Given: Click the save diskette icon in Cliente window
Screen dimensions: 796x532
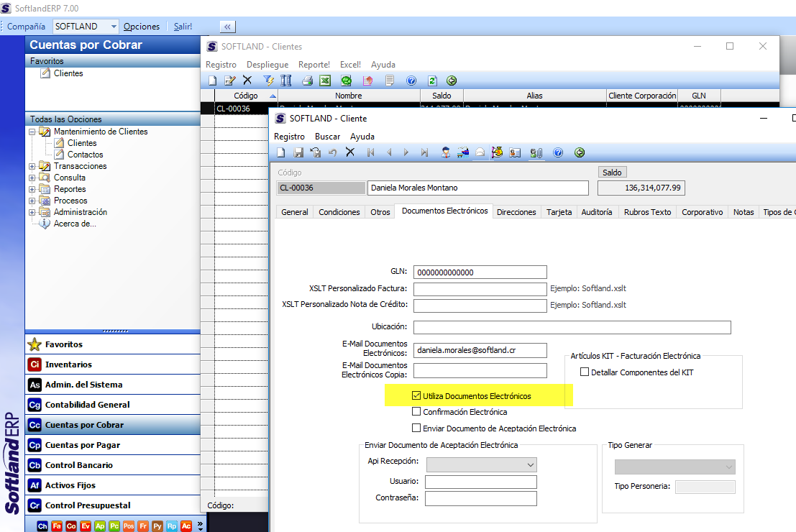Looking at the screenshot, I should (298, 152).
